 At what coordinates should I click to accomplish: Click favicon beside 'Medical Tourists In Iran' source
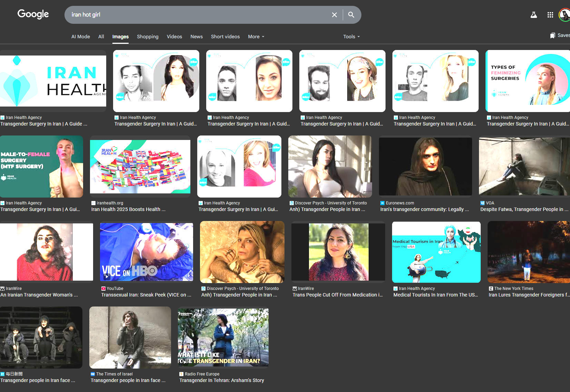click(396, 289)
